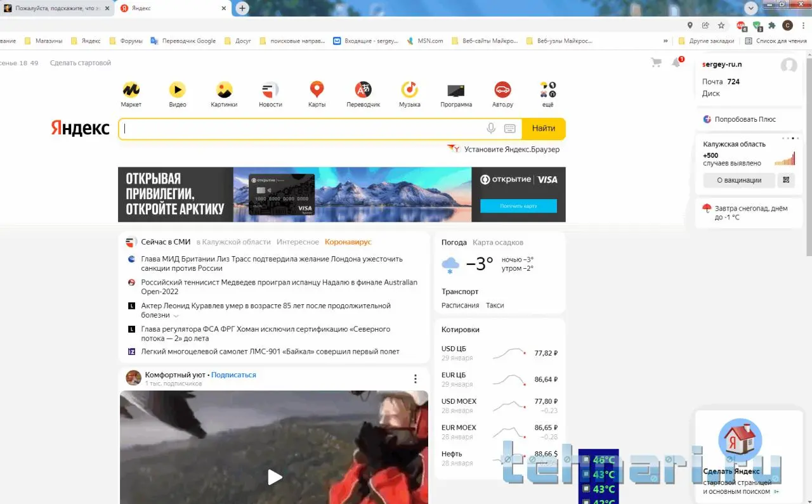Open the Карты service icon
The width and height of the screenshot is (812, 504).
coord(317,89)
